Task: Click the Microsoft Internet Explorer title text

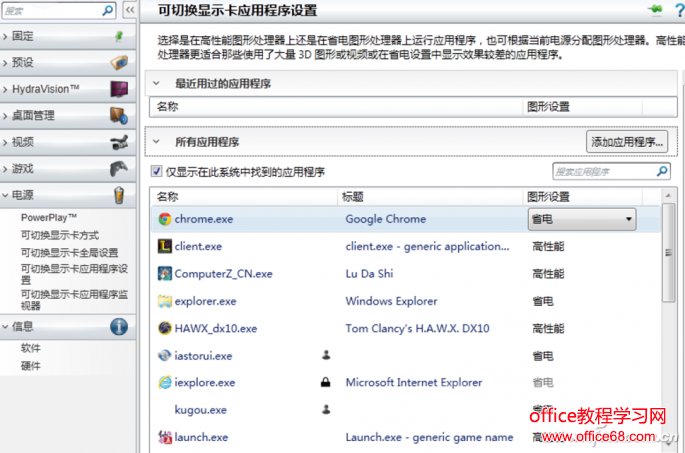Action: (414, 383)
